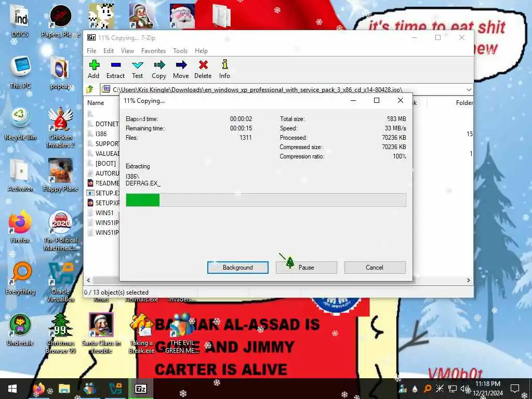Select the Flappy Plane shortcut
This screenshot has height=399, width=532.
point(61,175)
